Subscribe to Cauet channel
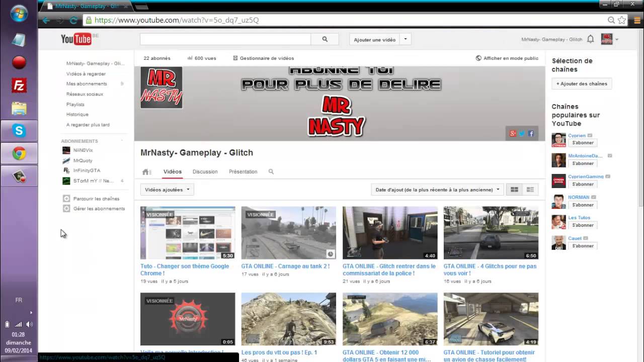 pyautogui.click(x=583, y=246)
